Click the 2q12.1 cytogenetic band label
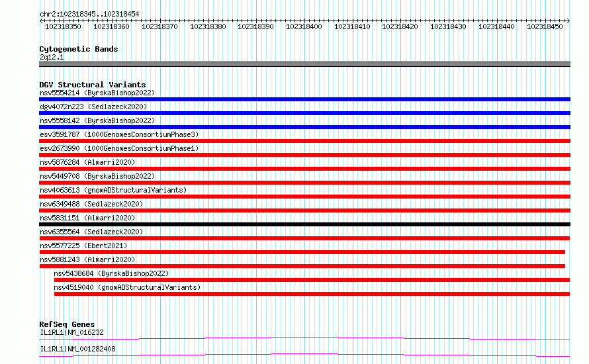This screenshot has height=364, width=589. (x=52, y=58)
